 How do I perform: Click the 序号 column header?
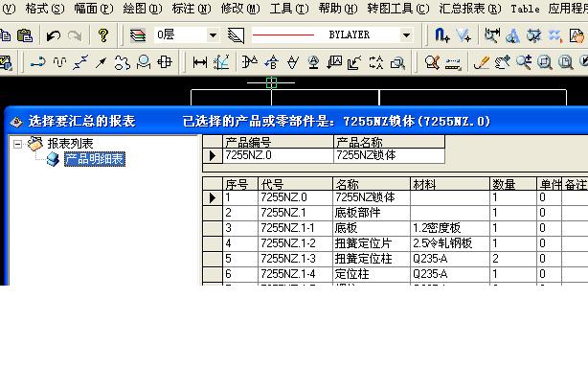[x=240, y=184]
